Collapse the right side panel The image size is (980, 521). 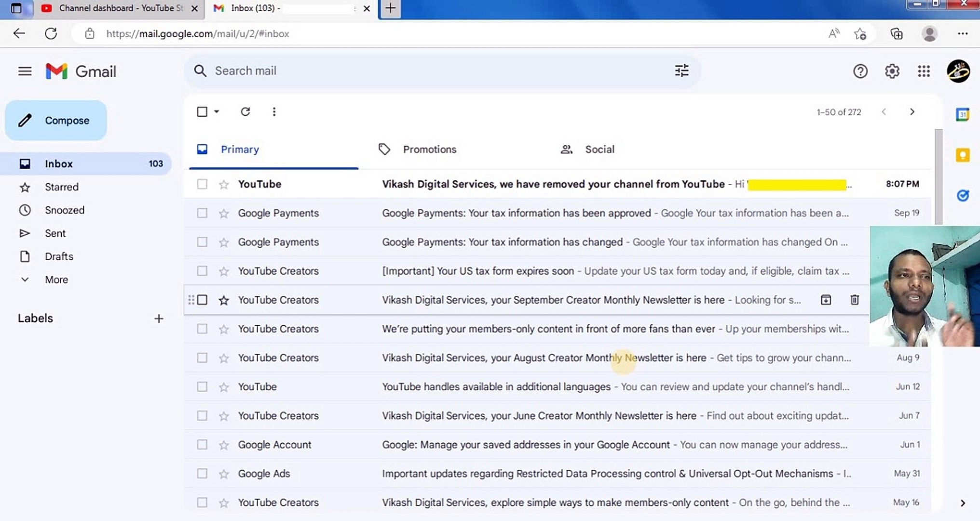coord(962,502)
